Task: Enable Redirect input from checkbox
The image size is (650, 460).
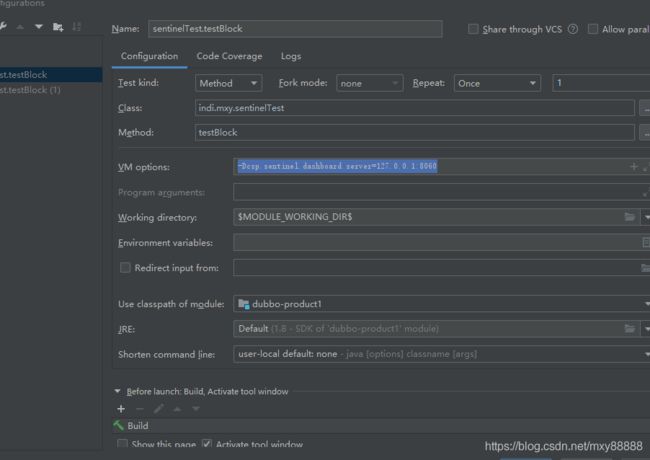Action: 125,268
